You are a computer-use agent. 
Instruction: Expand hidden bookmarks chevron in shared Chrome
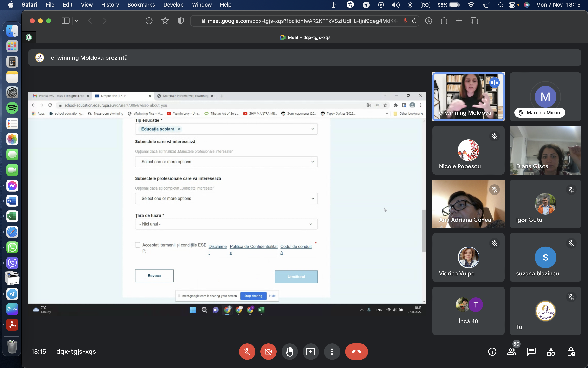tap(387, 113)
